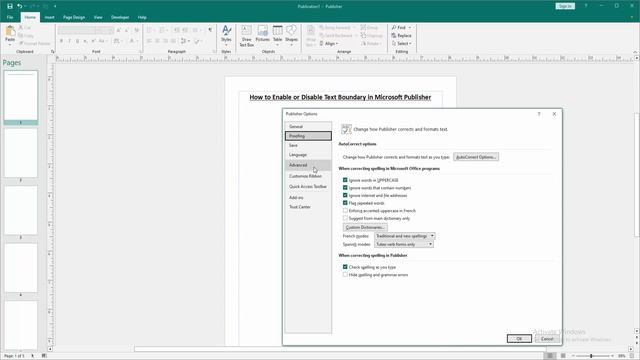Open the Clipboard dialog launcher
Screen dimensions: 640x360
pos(52,51)
